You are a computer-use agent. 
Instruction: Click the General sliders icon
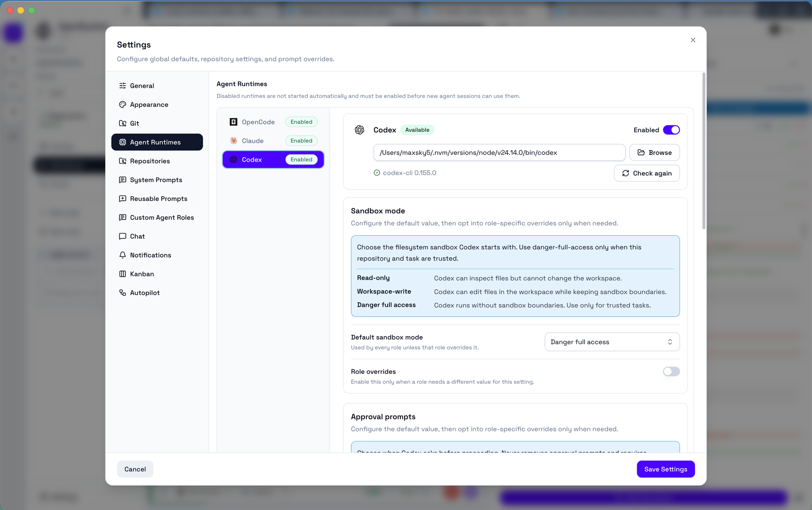[x=123, y=86]
